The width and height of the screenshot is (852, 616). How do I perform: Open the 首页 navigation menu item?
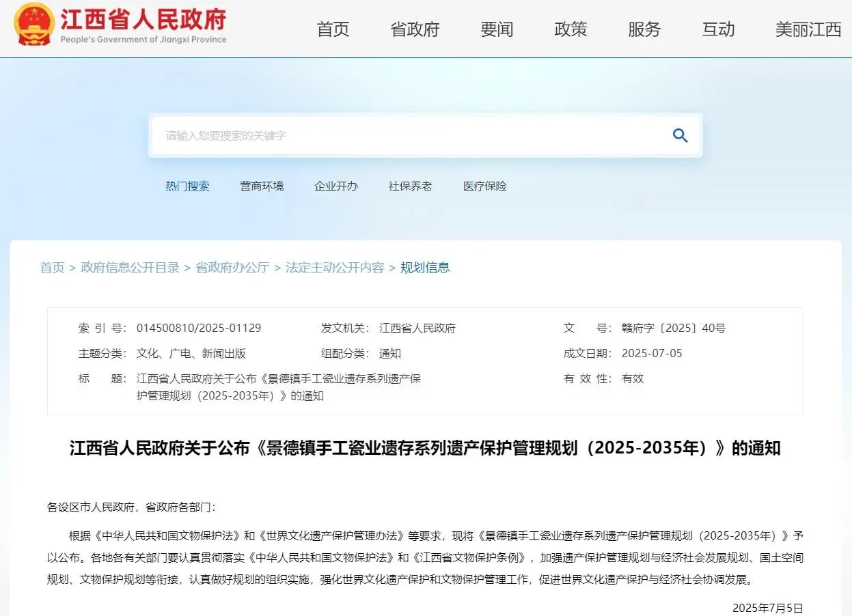[x=333, y=29]
